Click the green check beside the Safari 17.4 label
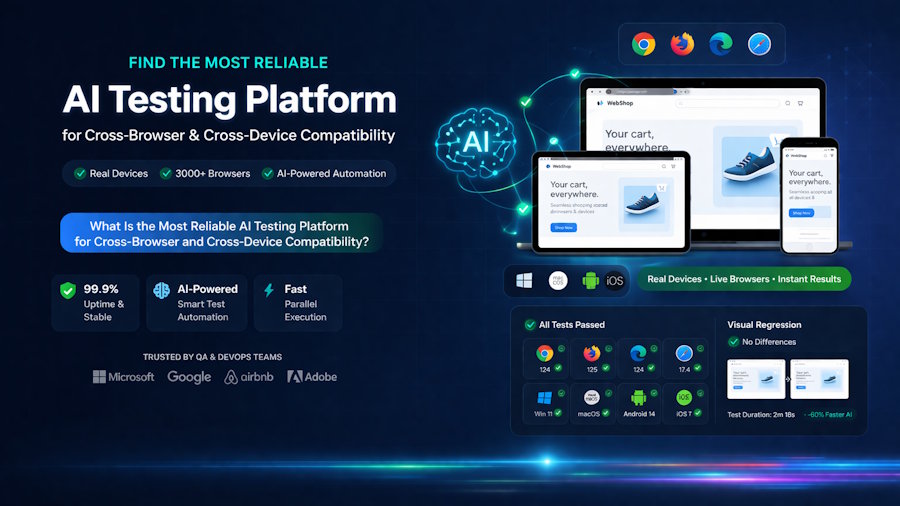This screenshot has height=506, width=900. click(x=698, y=368)
